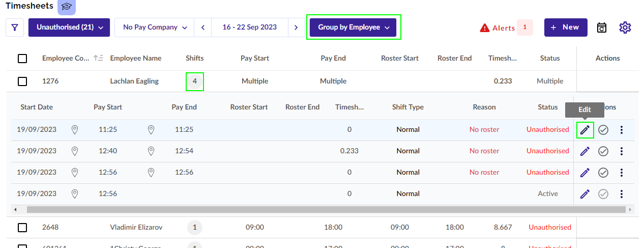Click the graduation cap tutorial icon

tap(66, 7)
